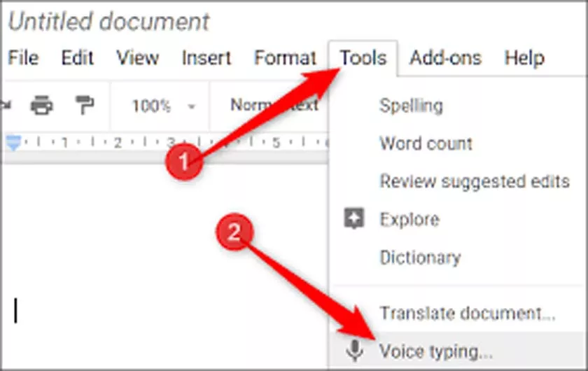Open the Add-ons menu

pos(445,58)
